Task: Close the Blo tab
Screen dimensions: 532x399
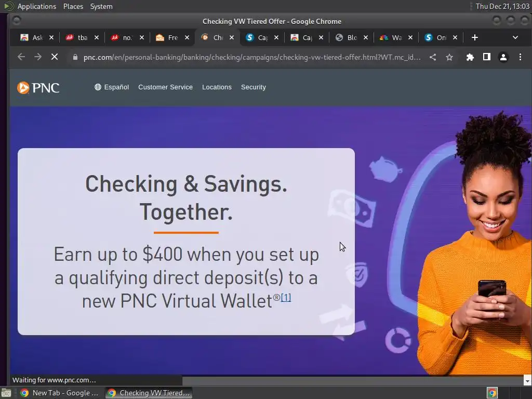Action: tap(365, 37)
